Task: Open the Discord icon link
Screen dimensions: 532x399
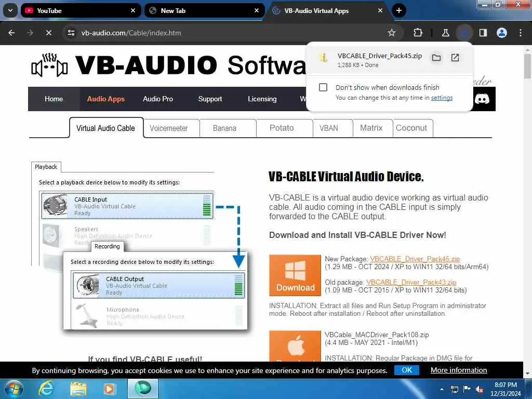Action: 482,99
